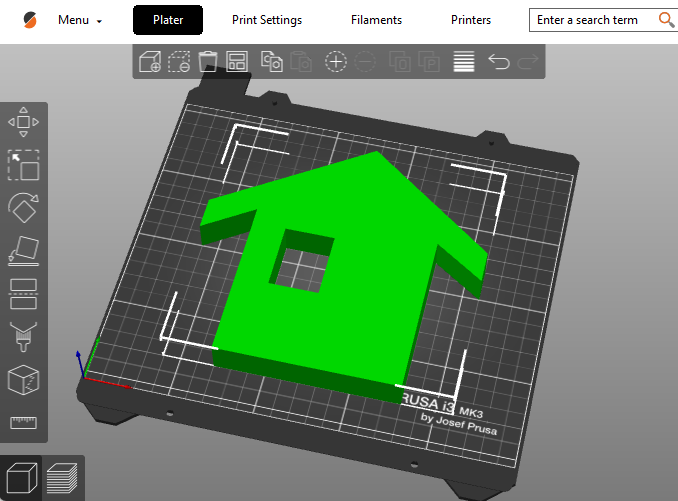
Task: Click the Remove instance minus icon
Action: click(x=365, y=62)
